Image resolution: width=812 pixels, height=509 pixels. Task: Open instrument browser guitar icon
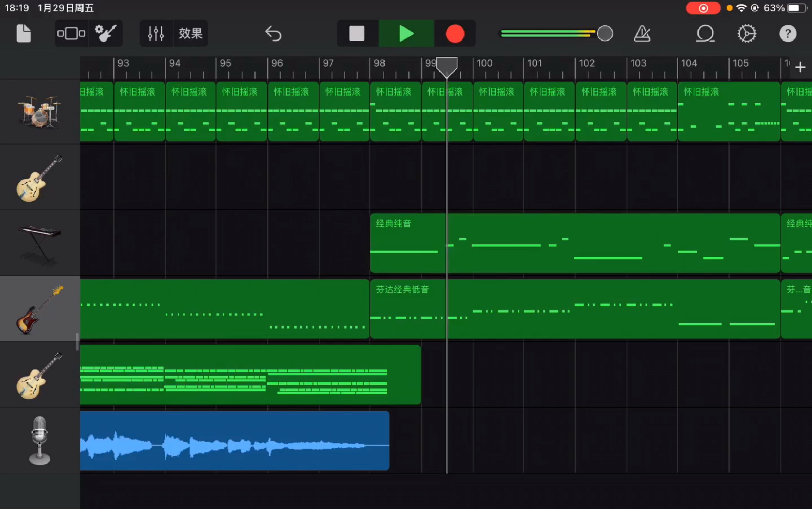point(105,33)
